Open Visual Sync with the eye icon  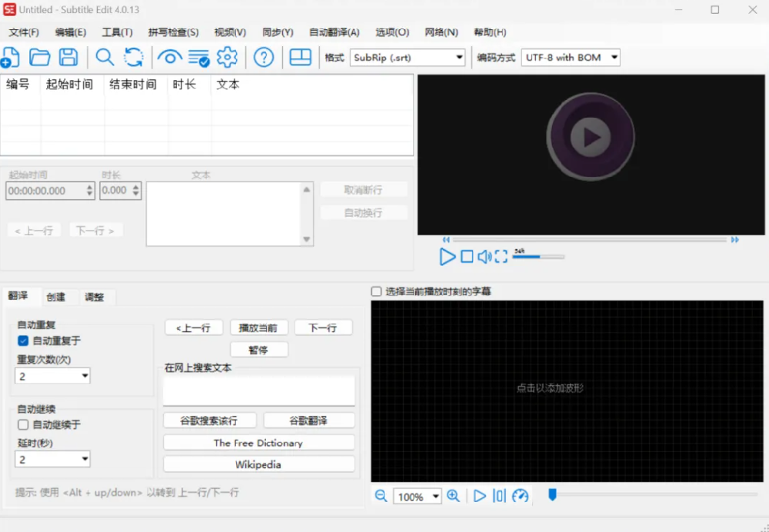170,57
